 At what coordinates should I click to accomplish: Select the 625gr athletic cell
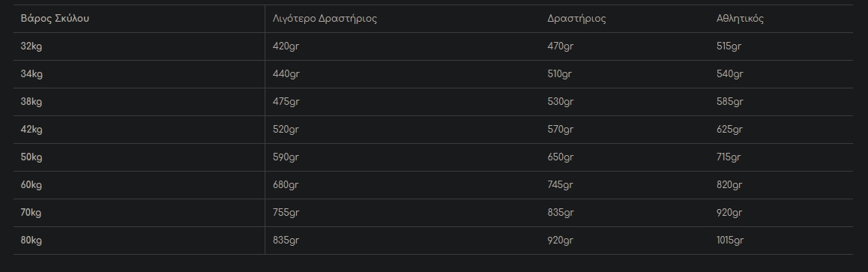[x=729, y=130]
